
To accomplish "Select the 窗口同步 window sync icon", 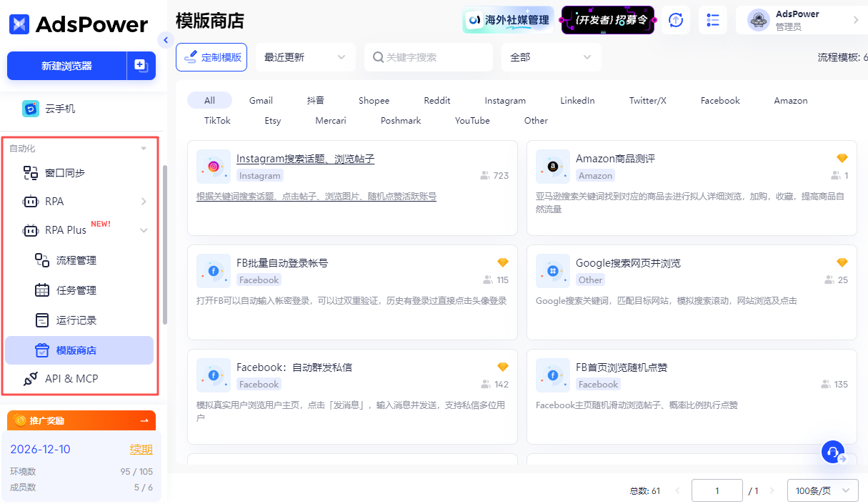I will pyautogui.click(x=30, y=172).
